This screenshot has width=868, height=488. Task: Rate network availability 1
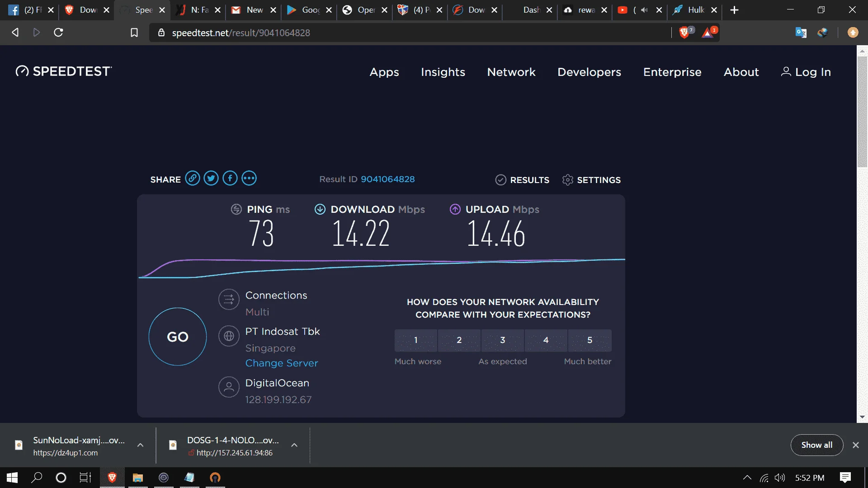(416, 340)
